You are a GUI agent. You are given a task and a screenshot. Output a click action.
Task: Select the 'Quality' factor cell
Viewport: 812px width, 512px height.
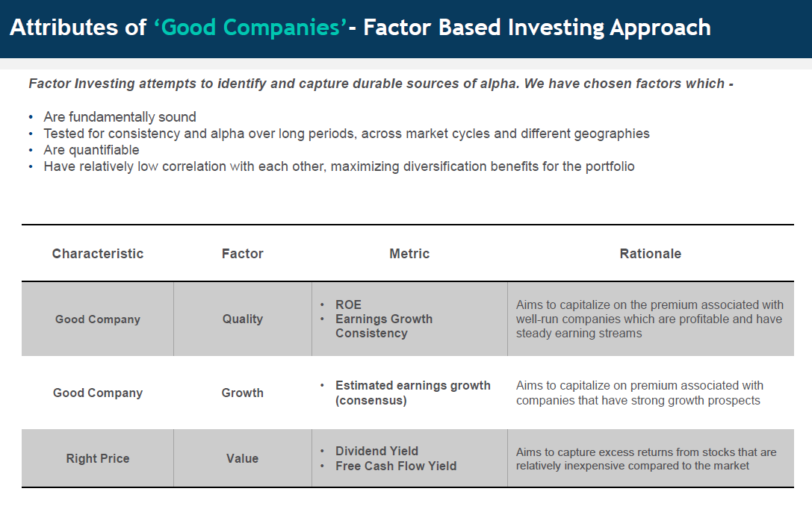[x=243, y=319]
